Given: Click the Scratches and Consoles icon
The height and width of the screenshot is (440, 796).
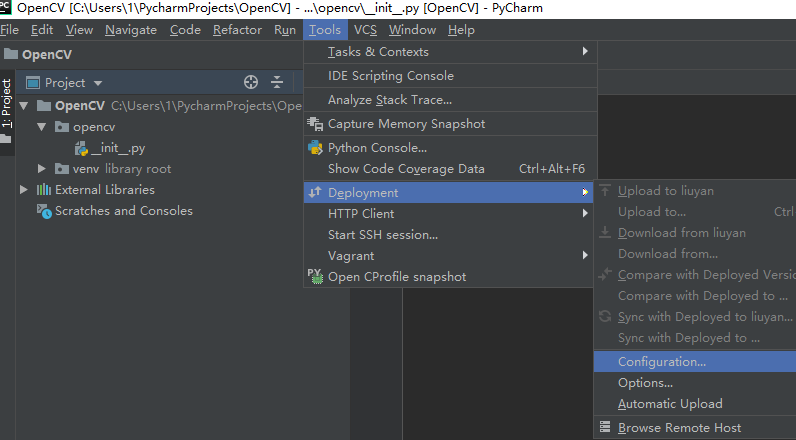Looking at the screenshot, I should tap(44, 211).
